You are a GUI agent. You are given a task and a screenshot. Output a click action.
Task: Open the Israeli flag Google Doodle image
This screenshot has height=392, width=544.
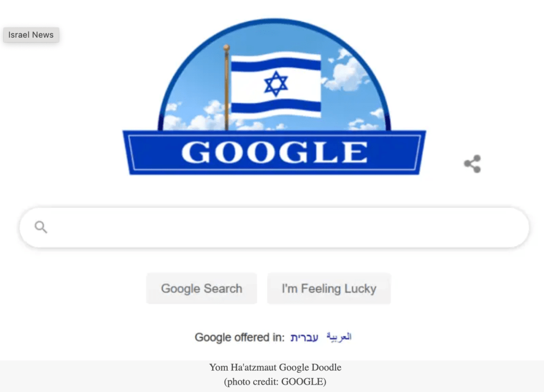pyautogui.click(x=274, y=96)
